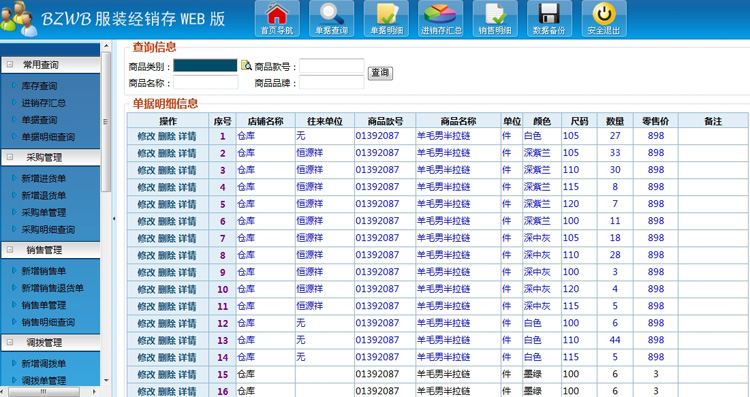The width and height of the screenshot is (750, 397).
Task: Open 单据明细查询 in the sidebar
Action: (48, 137)
